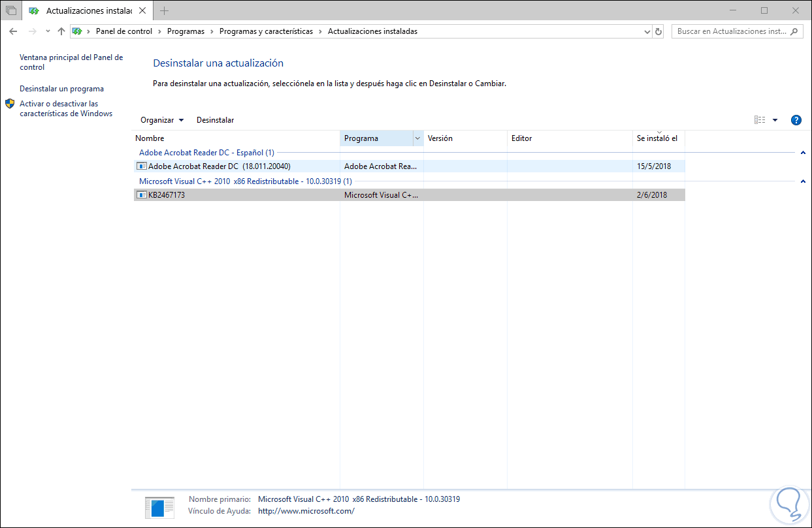812x528 pixels.
Task: Click Actualizaciones instaladas breadcrumb
Action: pyautogui.click(x=372, y=31)
